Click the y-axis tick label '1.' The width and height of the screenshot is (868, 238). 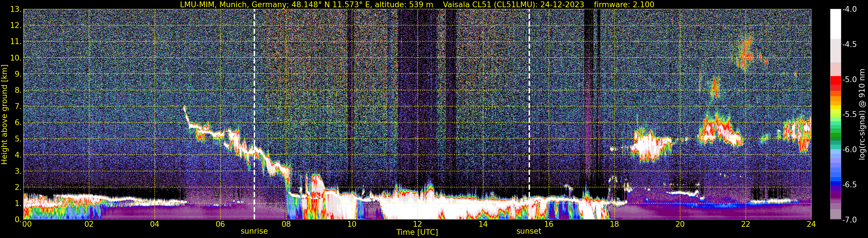(18, 204)
